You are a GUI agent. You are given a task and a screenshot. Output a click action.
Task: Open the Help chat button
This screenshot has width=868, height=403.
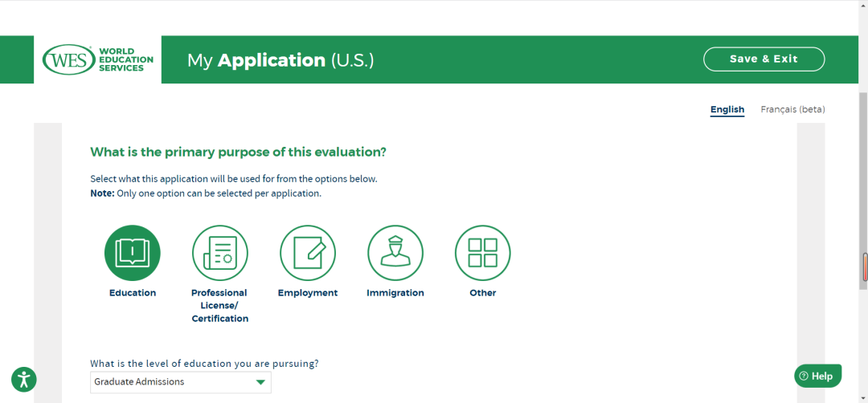click(x=817, y=376)
